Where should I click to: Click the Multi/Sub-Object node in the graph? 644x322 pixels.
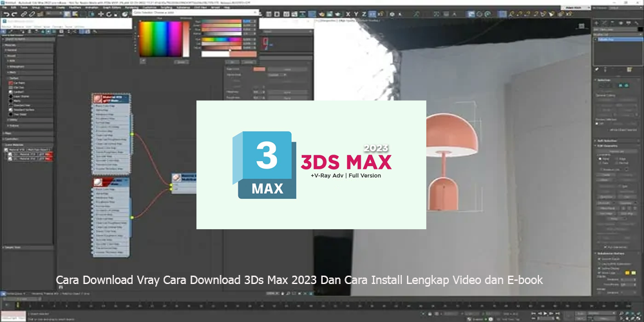(184, 184)
